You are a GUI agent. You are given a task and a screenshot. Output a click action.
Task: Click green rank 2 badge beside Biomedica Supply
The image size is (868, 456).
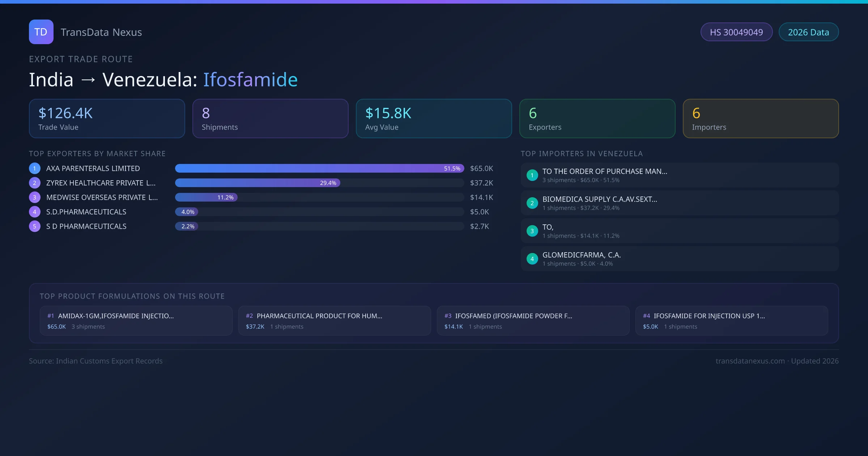(x=532, y=203)
